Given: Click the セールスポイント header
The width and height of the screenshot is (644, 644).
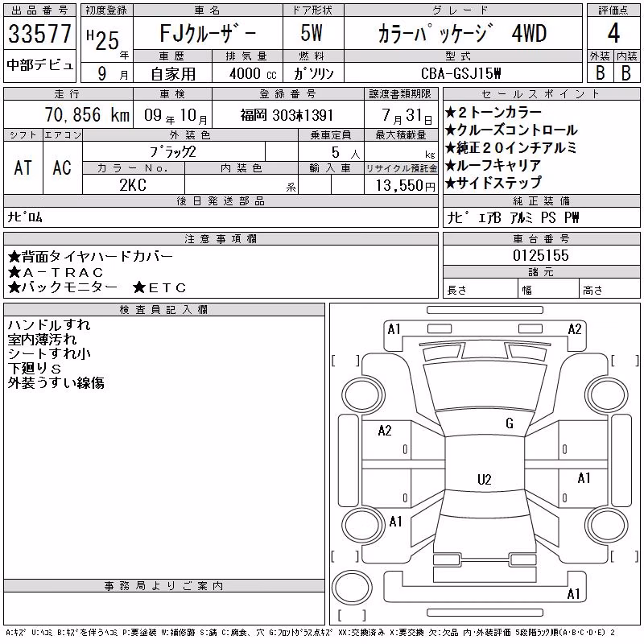Looking at the screenshot, I should pyautogui.click(x=541, y=94).
